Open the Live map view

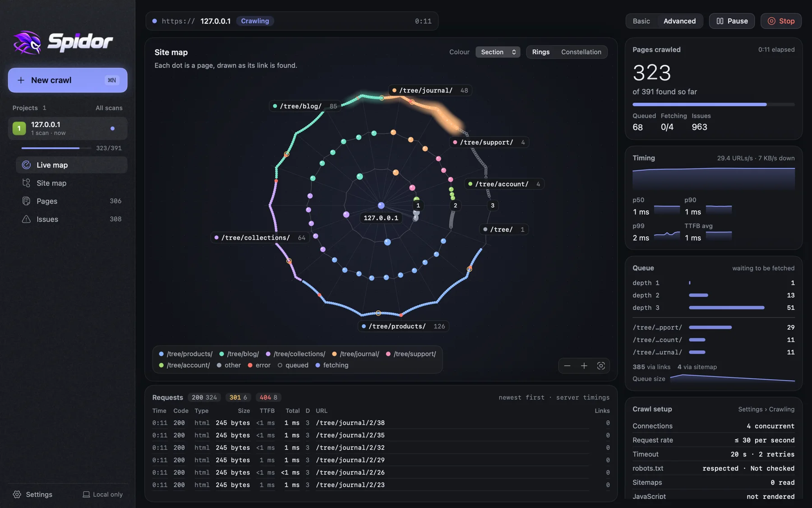click(71, 165)
